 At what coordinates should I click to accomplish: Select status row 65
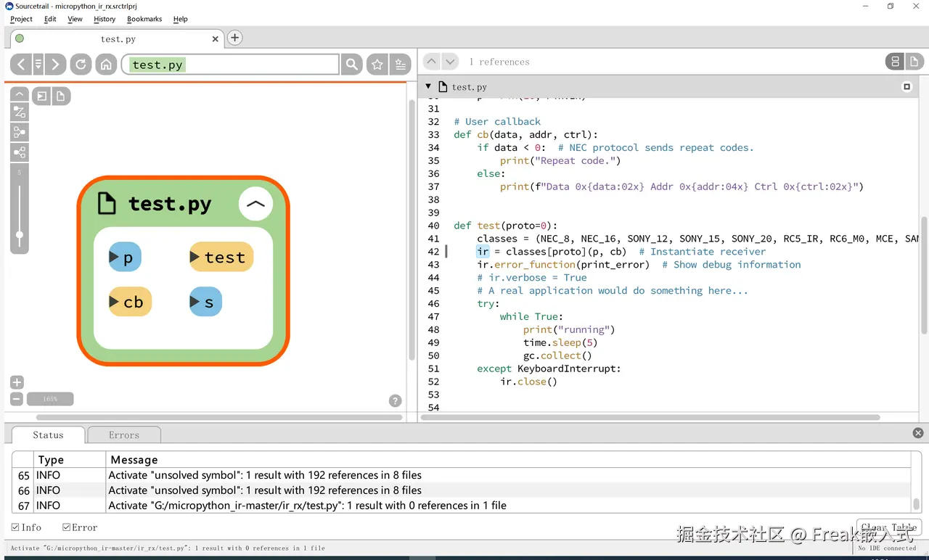click(462, 475)
